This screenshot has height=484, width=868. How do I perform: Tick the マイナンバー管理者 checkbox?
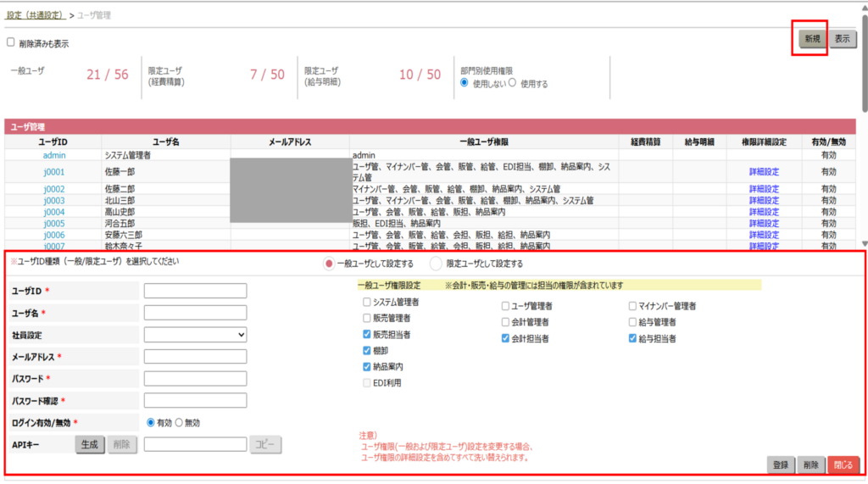point(633,305)
